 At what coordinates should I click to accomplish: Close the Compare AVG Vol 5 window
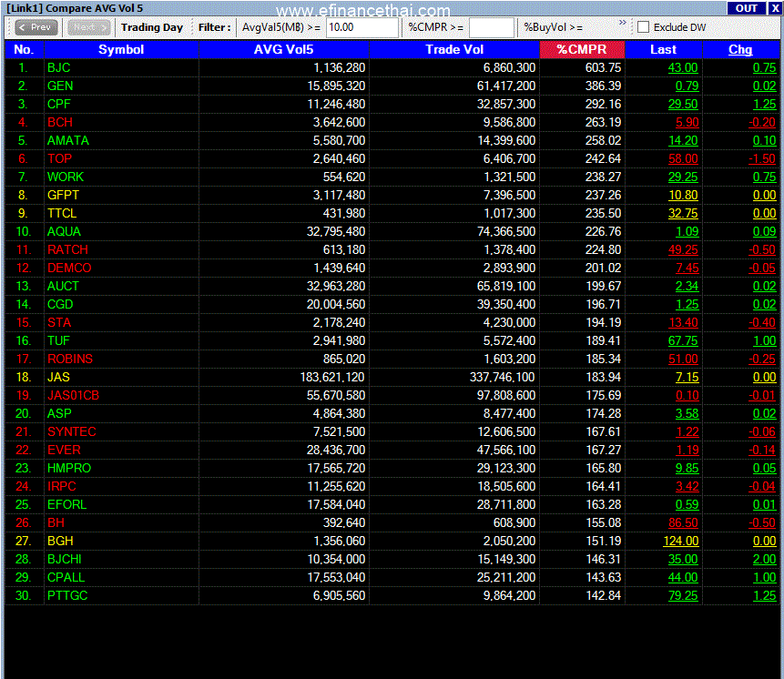pyautogui.click(x=775, y=8)
